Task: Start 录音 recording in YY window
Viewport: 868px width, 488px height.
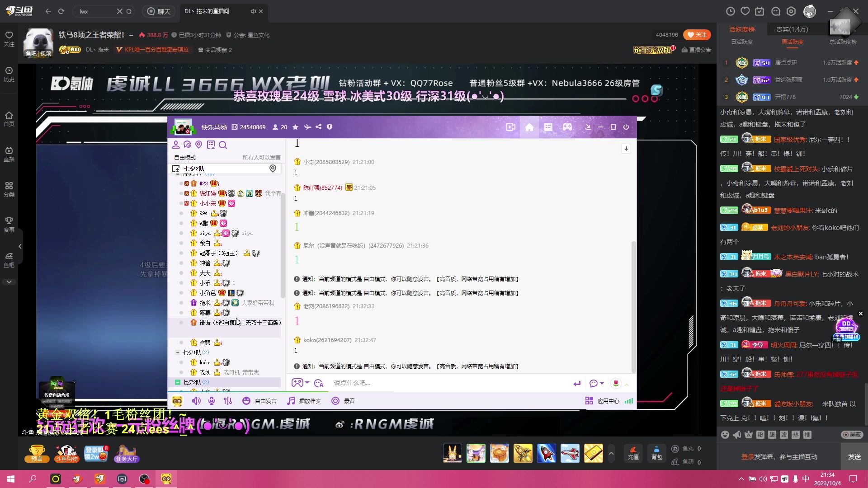Action: [344, 401]
